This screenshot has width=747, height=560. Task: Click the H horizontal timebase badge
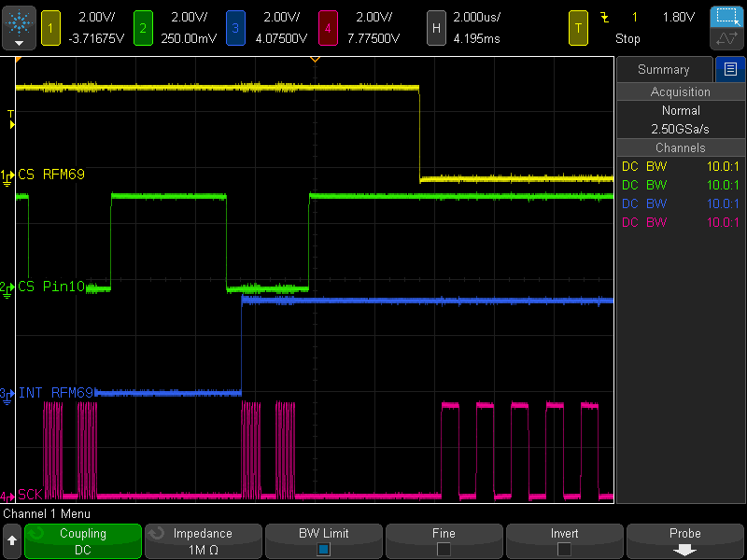tap(435, 28)
